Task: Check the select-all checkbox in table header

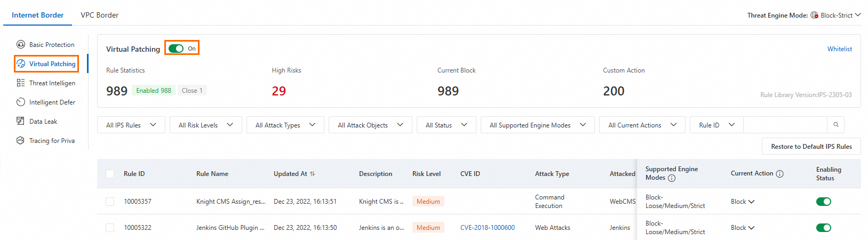Action: (x=110, y=174)
